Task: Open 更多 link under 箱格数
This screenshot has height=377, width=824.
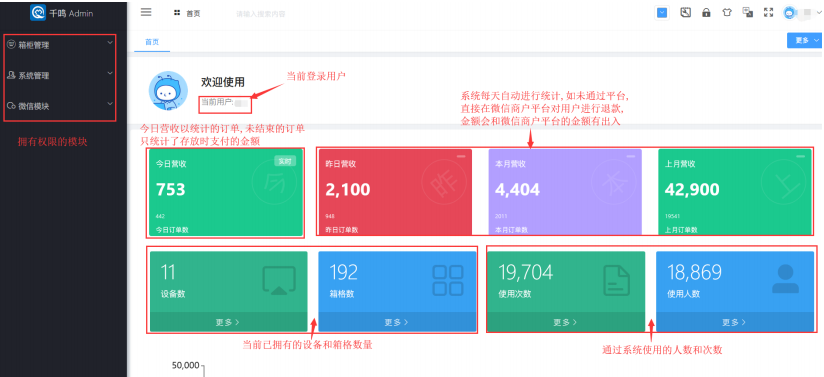Action: click(397, 322)
